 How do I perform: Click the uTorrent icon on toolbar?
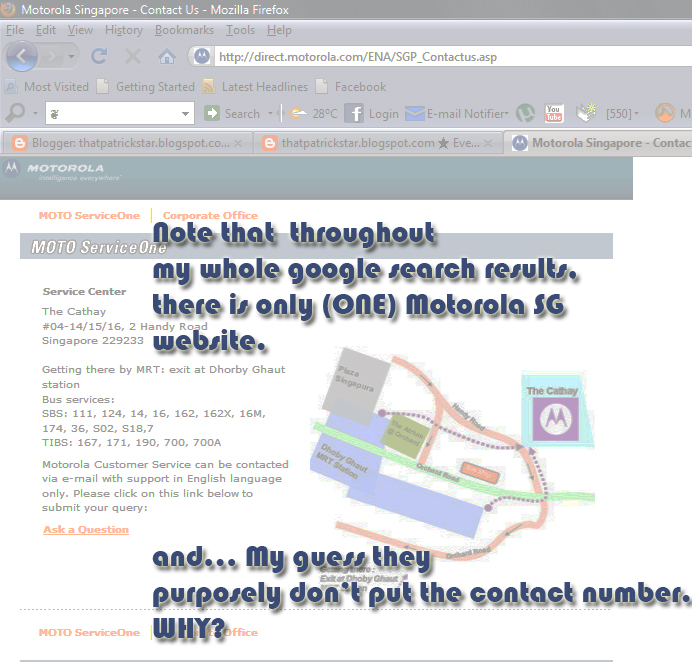click(x=525, y=113)
